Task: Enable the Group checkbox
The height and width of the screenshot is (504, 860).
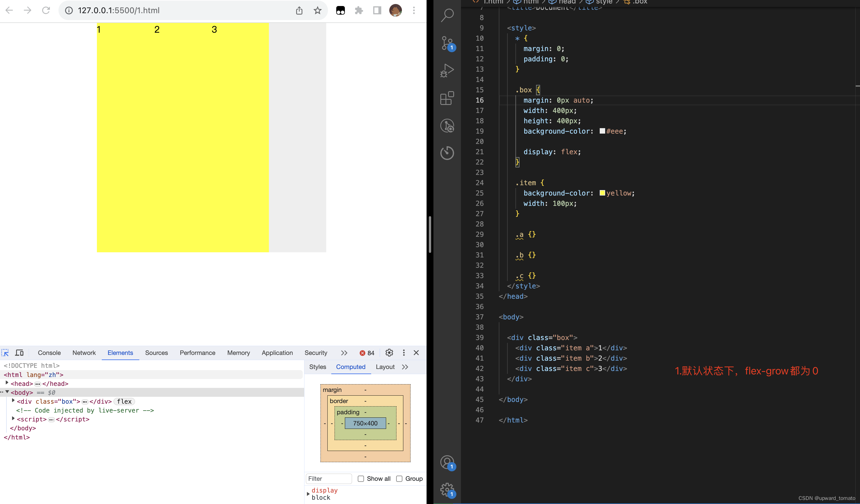Action: point(399,479)
